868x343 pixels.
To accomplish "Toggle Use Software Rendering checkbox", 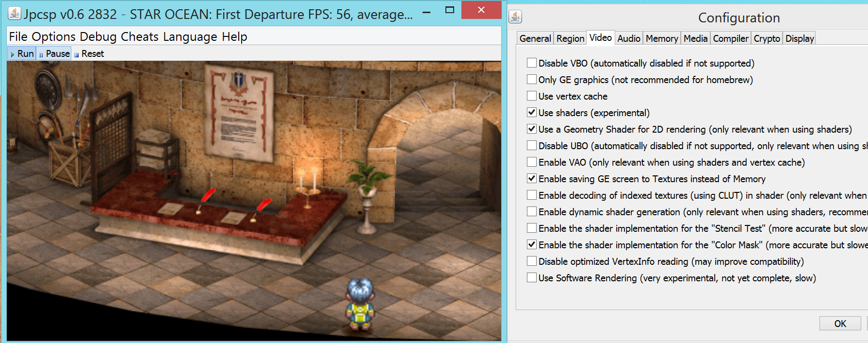I will tap(532, 278).
